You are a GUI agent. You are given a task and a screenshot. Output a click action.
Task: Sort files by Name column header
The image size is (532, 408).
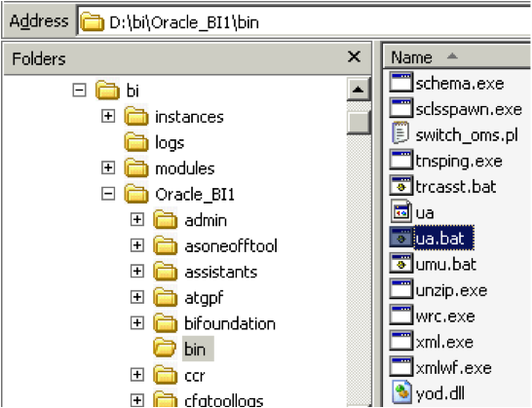457,57
